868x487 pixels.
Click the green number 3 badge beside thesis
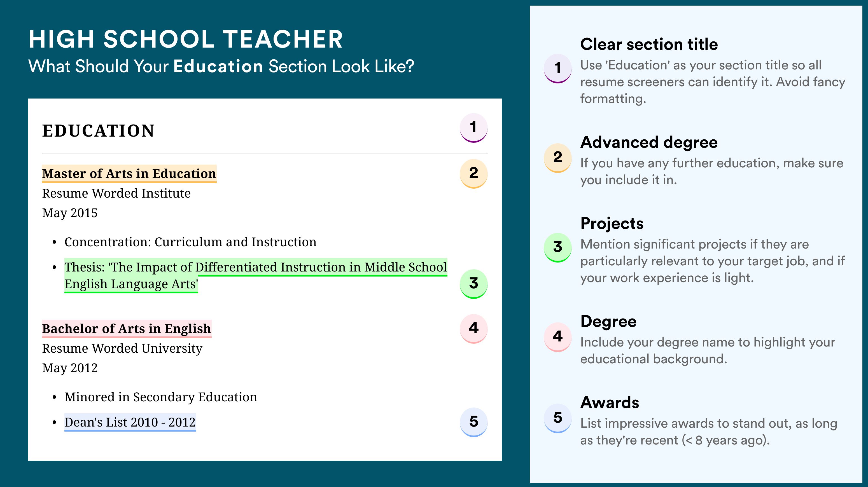coord(473,284)
